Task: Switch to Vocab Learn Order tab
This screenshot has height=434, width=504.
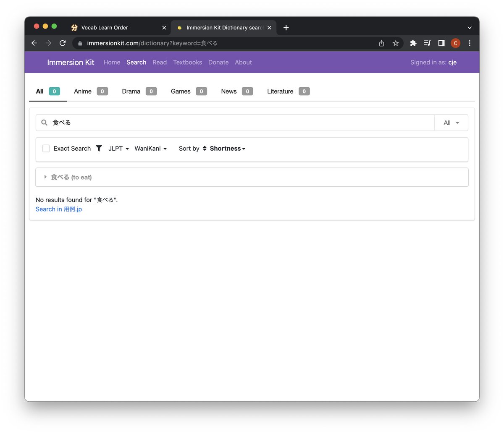Action: coord(118,28)
